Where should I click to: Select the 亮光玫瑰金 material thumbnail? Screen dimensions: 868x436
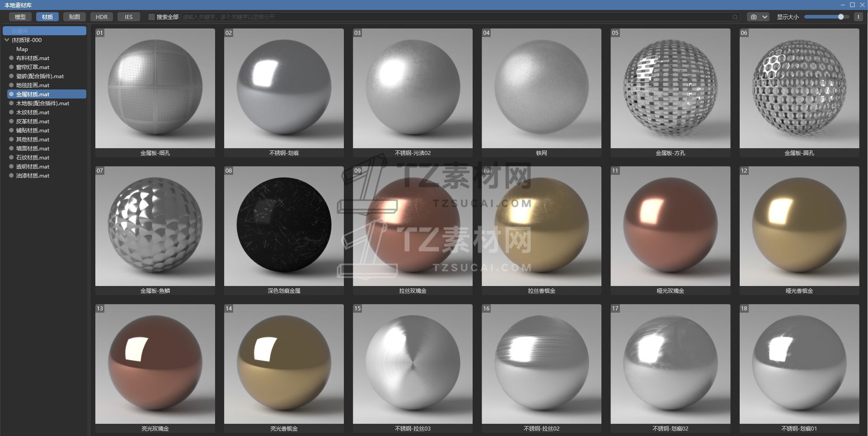pos(155,364)
